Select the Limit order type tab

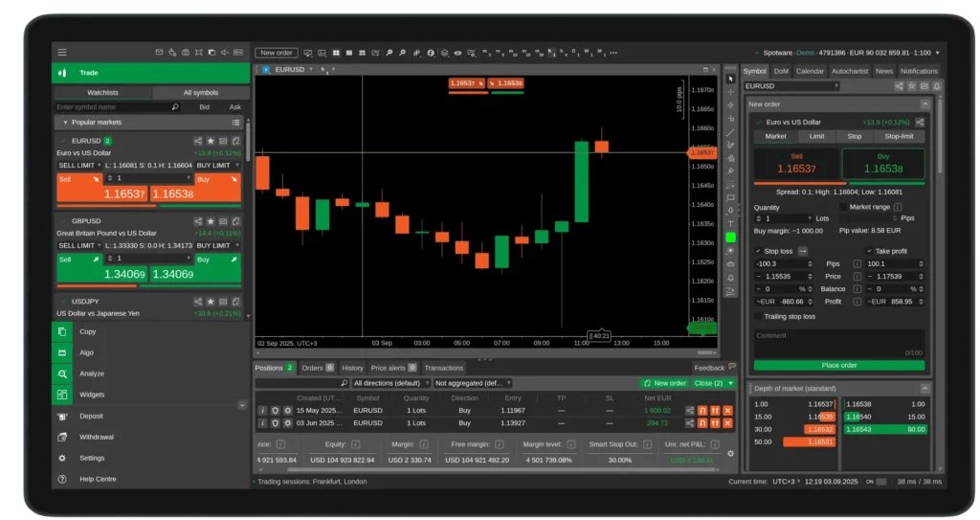pos(817,136)
